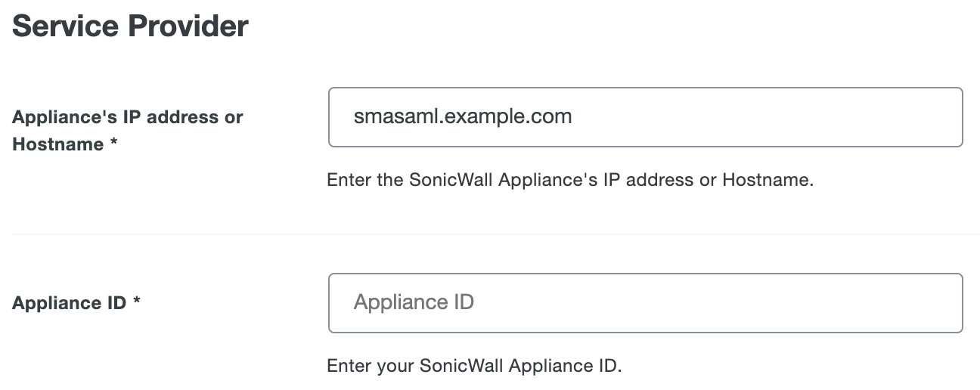Click the Appliance ID field label
Viewport: 980px width, 390px height.
(70, 303)
